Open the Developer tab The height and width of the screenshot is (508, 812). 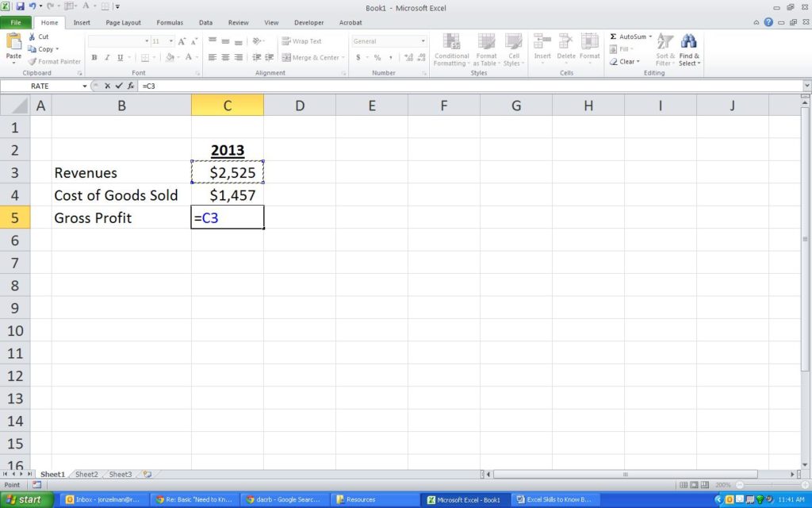(308, 22)
